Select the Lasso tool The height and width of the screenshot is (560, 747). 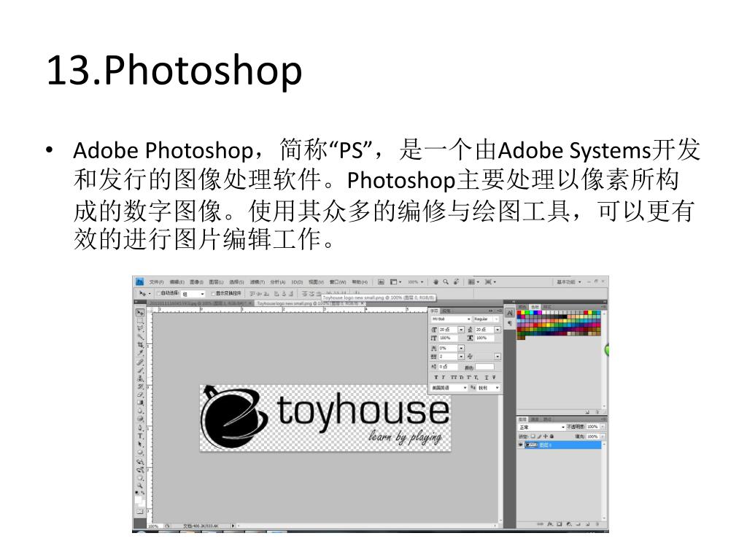point(140,328)
